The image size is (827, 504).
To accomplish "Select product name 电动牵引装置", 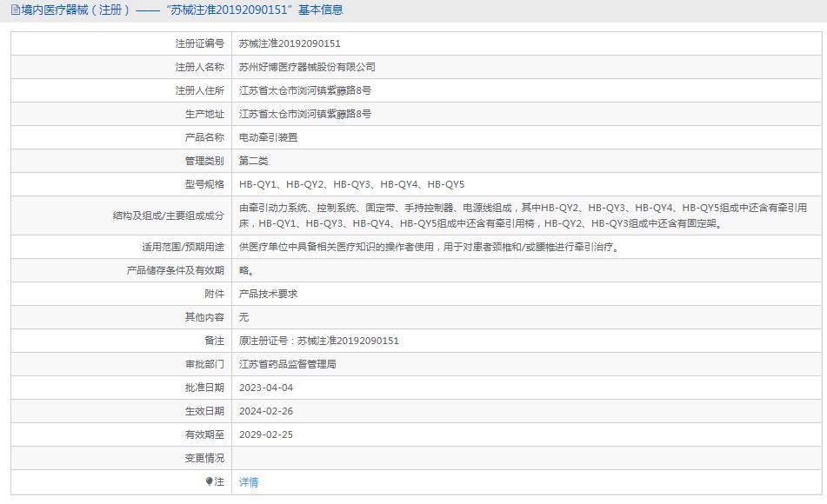I will tap(268, 137).
